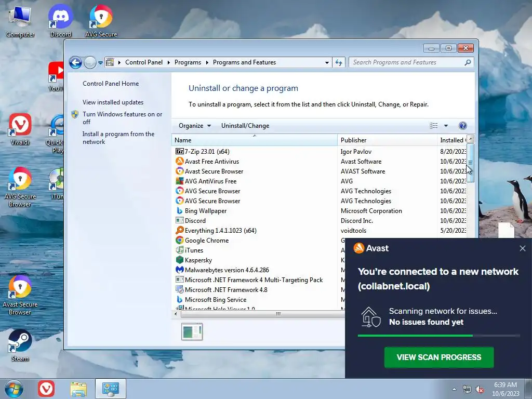Screen dimensions: 532x399
Task: Click the 7-Zip icon in the program list
Action: coord(179,151)
